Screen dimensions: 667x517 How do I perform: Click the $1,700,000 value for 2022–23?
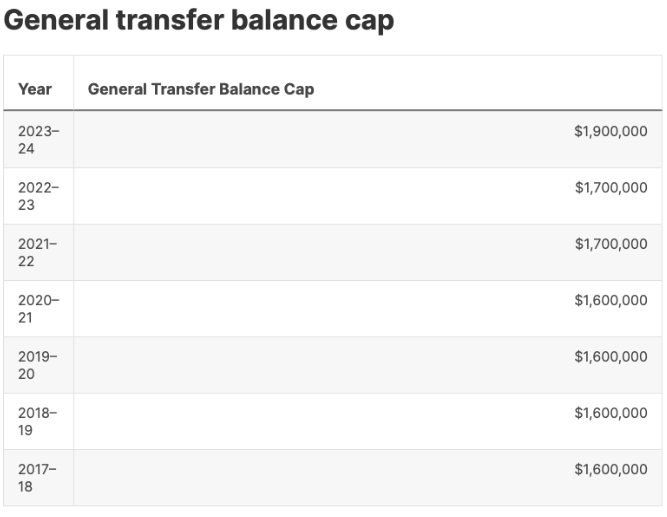pos(610,187)
